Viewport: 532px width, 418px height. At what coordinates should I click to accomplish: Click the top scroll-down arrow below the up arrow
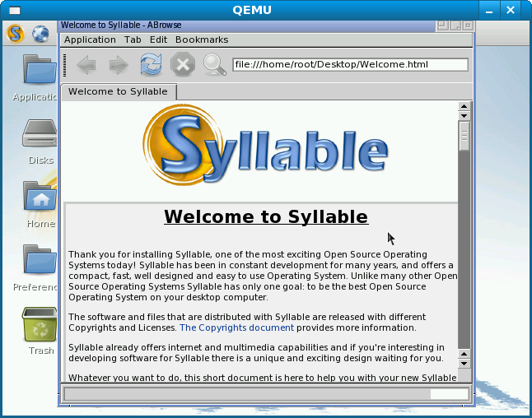click(464, 115)
